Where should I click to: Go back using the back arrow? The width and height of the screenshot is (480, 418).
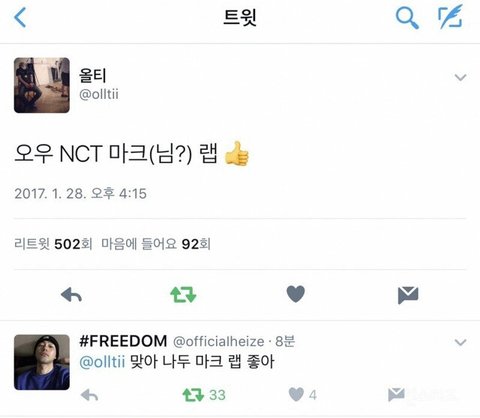[x=20, y=17]
